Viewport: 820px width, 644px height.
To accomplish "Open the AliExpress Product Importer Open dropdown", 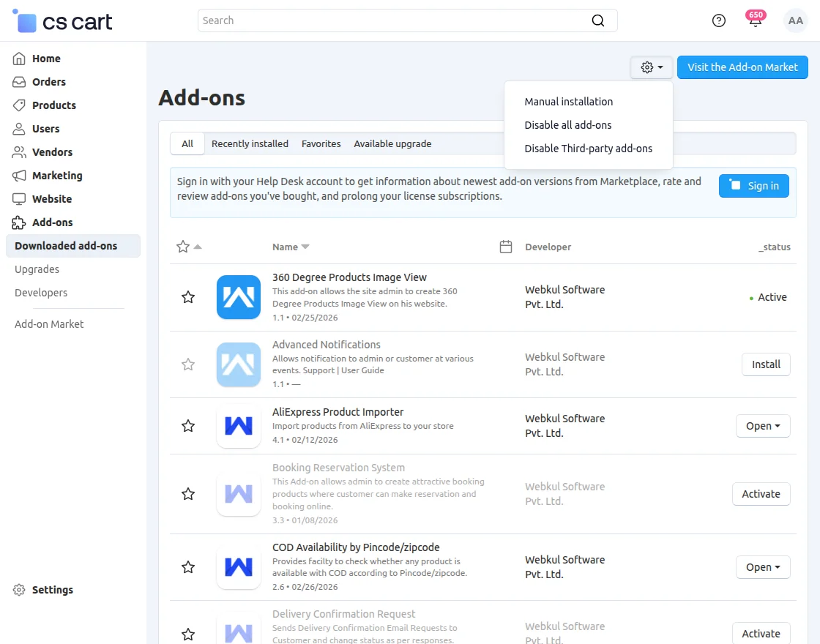I will click(x=762, y=426).
